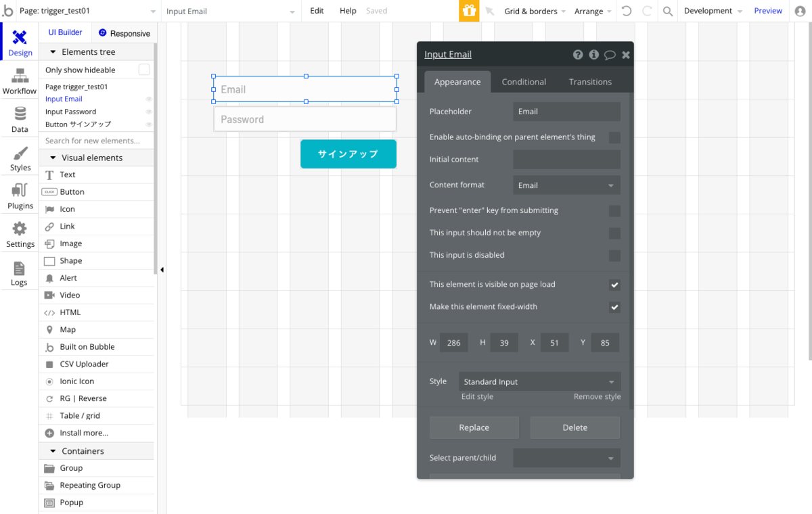Click the gift box icon
812x514 pixels.
click(469, 11)
